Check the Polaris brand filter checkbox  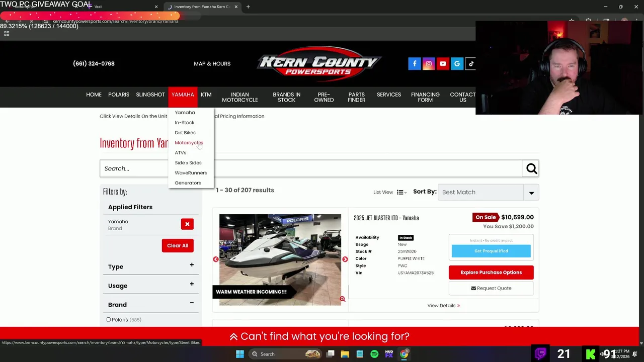(108, 320)
